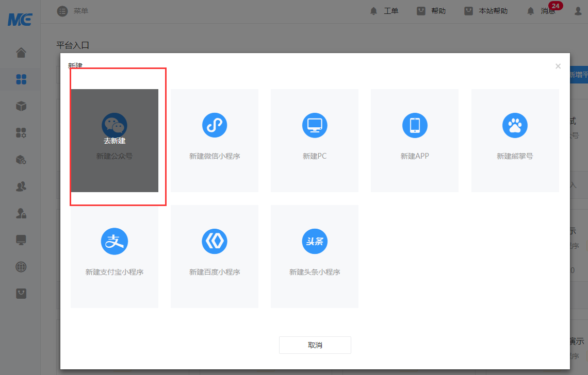This screenshot has height=375, width=588.
Task: Open the globe icon in the sidebar
Action: (21, 267)
